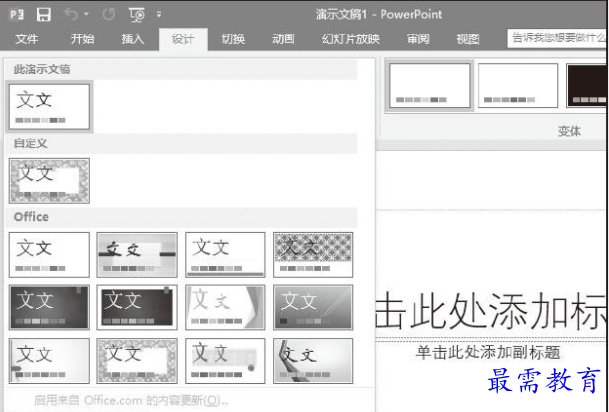Switch to the 插入 tab
This screenshot has width=609, height=412.
pyautogui.click(x=132, y=39)
